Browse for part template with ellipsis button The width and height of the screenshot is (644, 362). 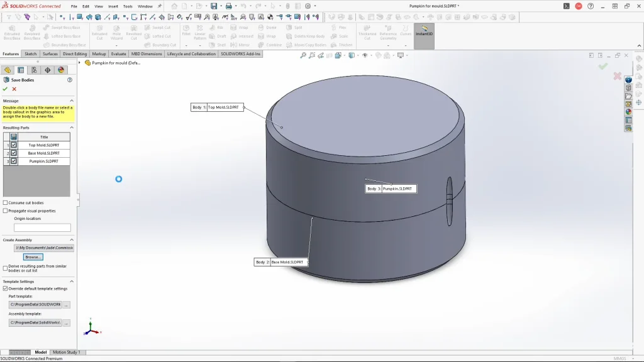67,305
